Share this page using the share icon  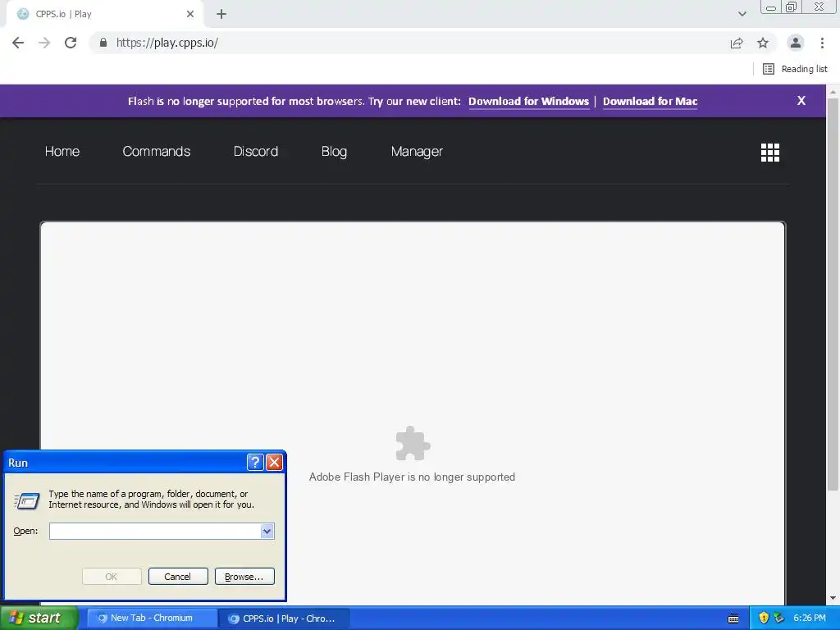737,43
